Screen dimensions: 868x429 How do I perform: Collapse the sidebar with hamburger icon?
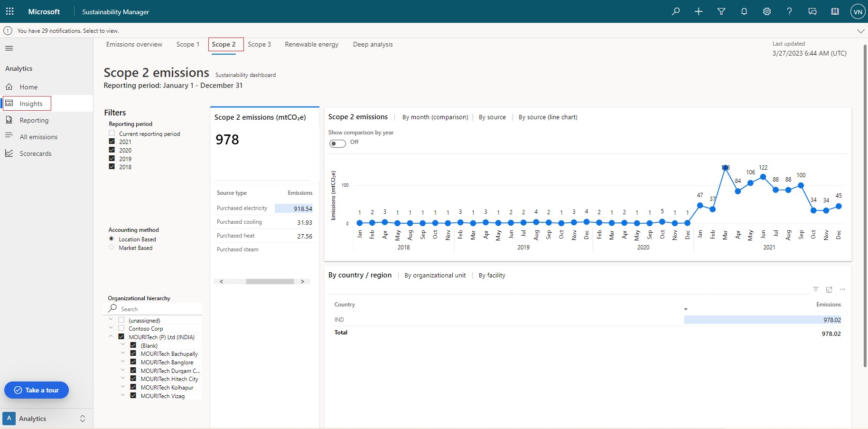click(9, 48)
